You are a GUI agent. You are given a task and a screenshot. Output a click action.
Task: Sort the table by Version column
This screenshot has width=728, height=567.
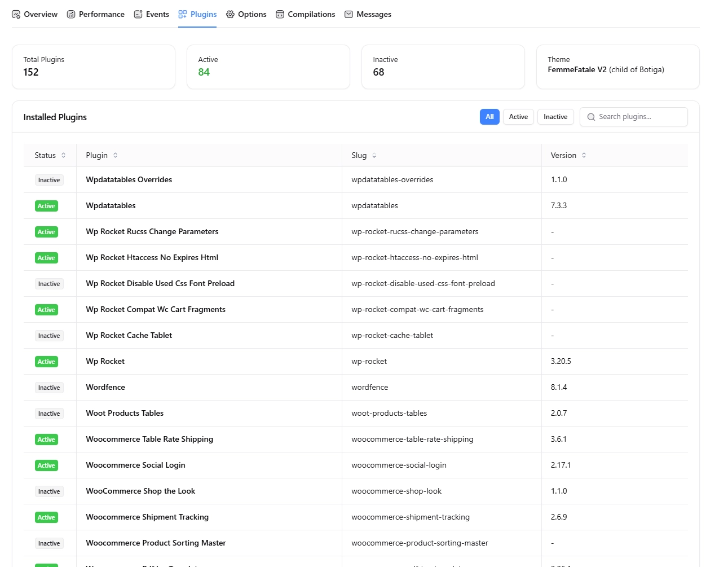[567, 155]
